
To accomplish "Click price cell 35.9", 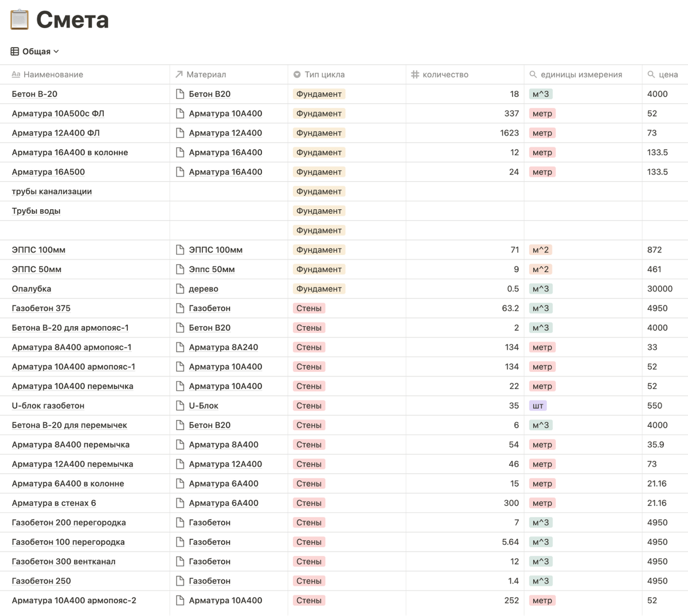I will coord(665,445).
